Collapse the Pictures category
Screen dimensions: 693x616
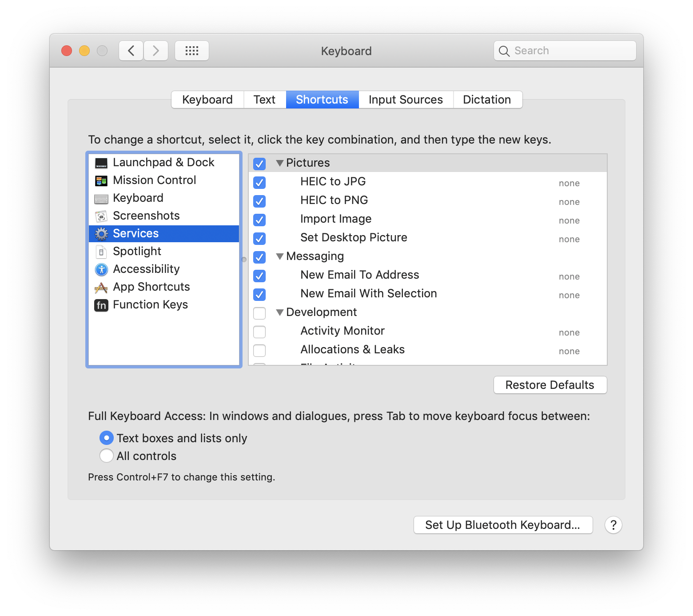point(280,163)
